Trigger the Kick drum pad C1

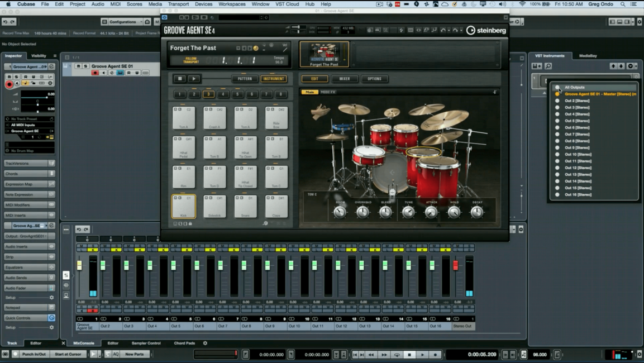(x=184, y=206)
